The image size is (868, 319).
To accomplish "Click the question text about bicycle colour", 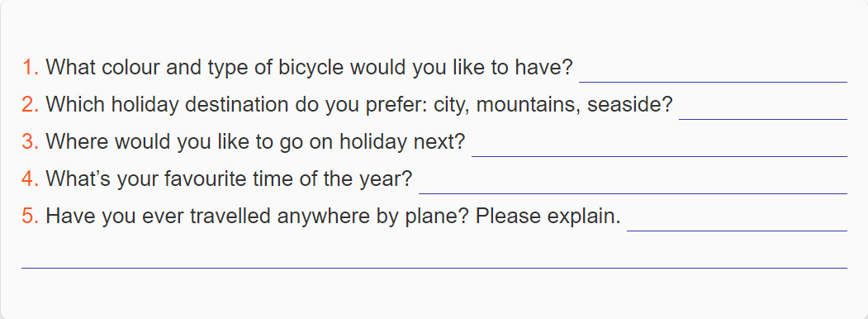I will (309, 68).
